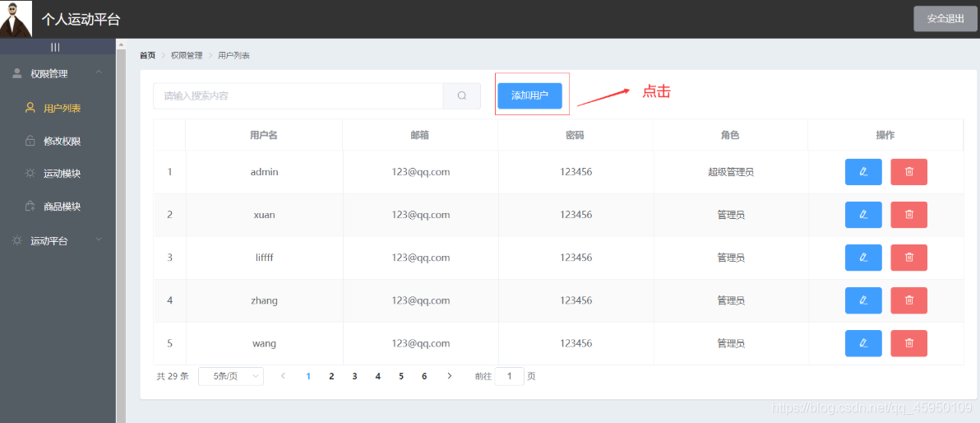Viewport: 980px width, 423px height.
Task: Focus the 请输入搜索内容 search field
Action: click(298, 95)
